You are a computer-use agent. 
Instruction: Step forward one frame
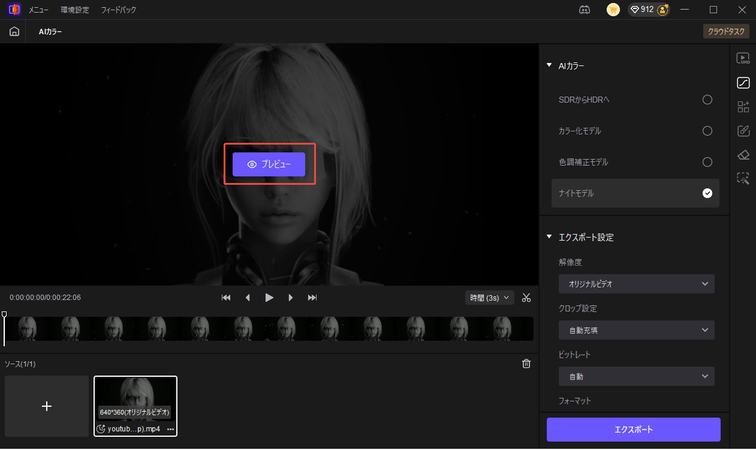[290, 298]
